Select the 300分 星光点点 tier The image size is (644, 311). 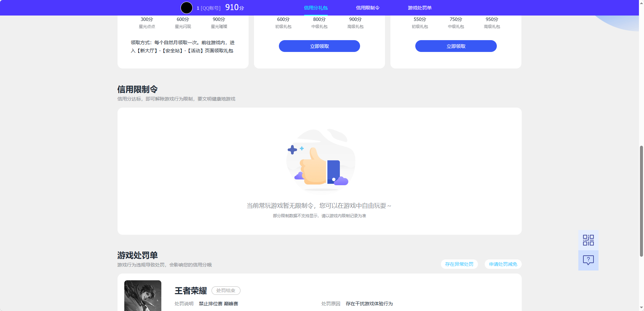coord(147,23)
